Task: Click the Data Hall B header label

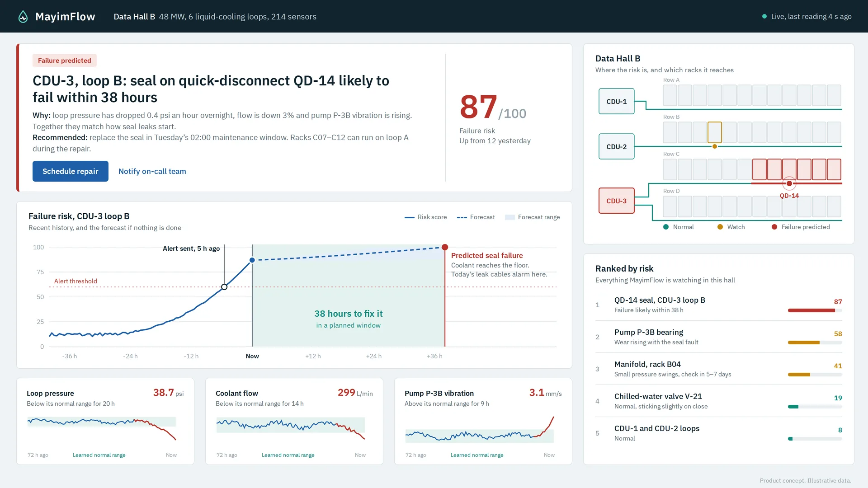Action: [134, 17]
